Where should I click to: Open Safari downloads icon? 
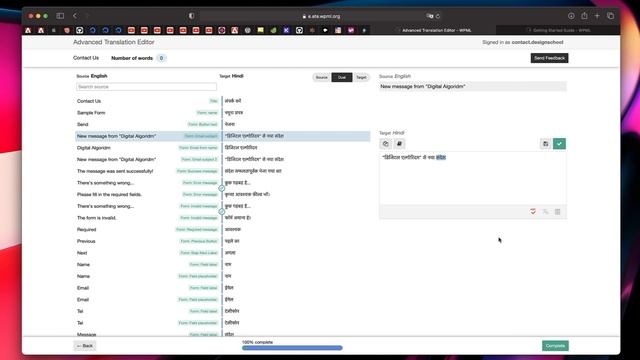[x=571, y=16]
